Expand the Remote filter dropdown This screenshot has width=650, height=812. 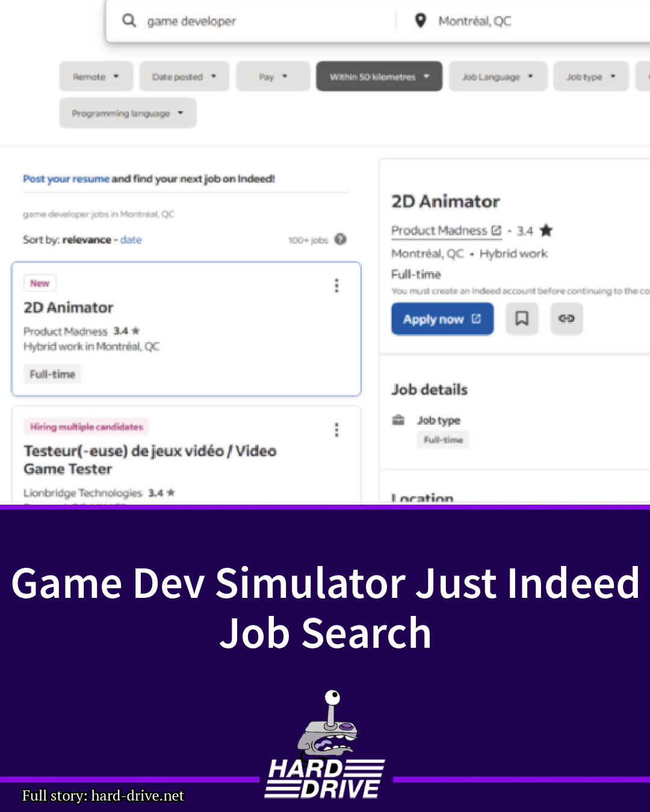pos(96,76)
